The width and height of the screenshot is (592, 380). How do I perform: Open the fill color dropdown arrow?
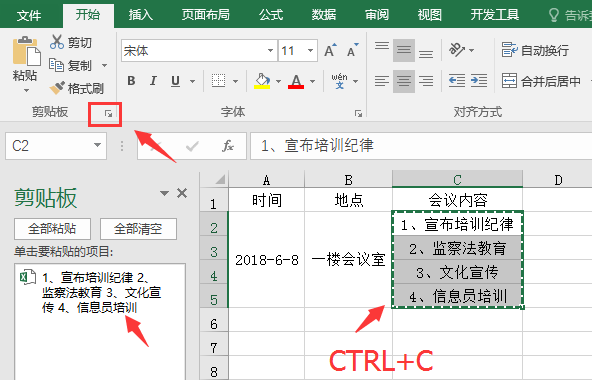pyautogui.click(x=279, y=81)
